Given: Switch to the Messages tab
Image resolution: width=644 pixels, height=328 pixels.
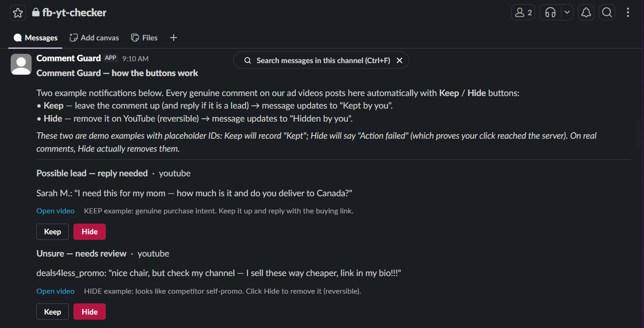Looking at the screenshot, I should (x=35, y=38).
